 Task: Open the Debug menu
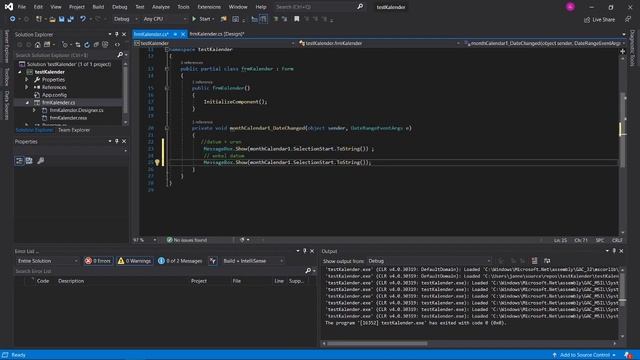pyautogui.click(x=120, y=7)
